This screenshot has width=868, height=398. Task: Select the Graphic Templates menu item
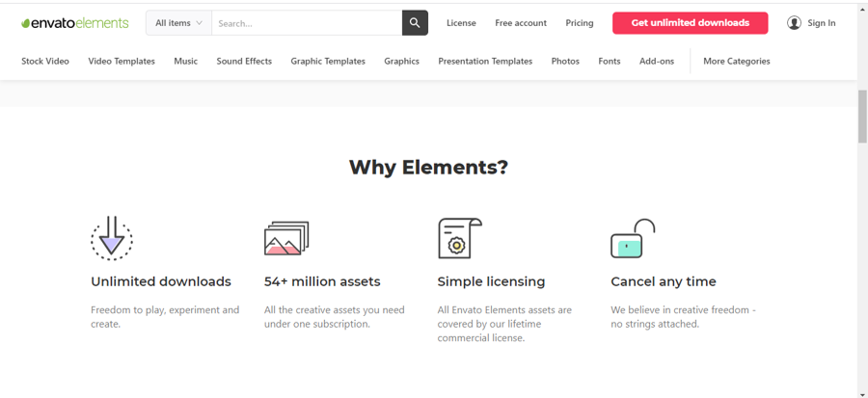[328, 61]
